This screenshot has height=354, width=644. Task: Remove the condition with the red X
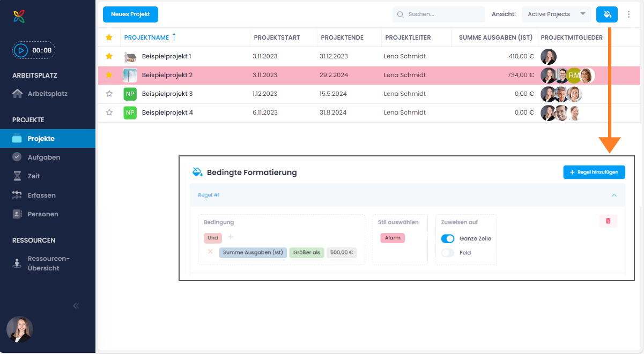tap(210, 251)
